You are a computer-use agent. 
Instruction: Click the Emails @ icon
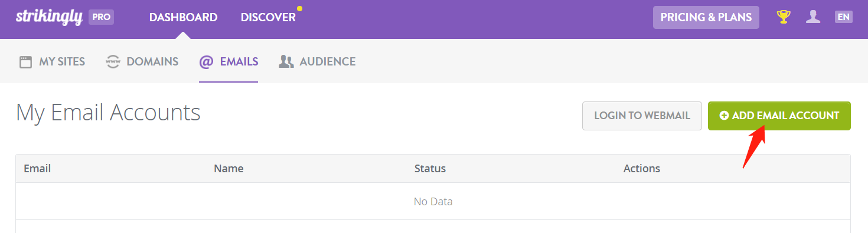[206, 62]
